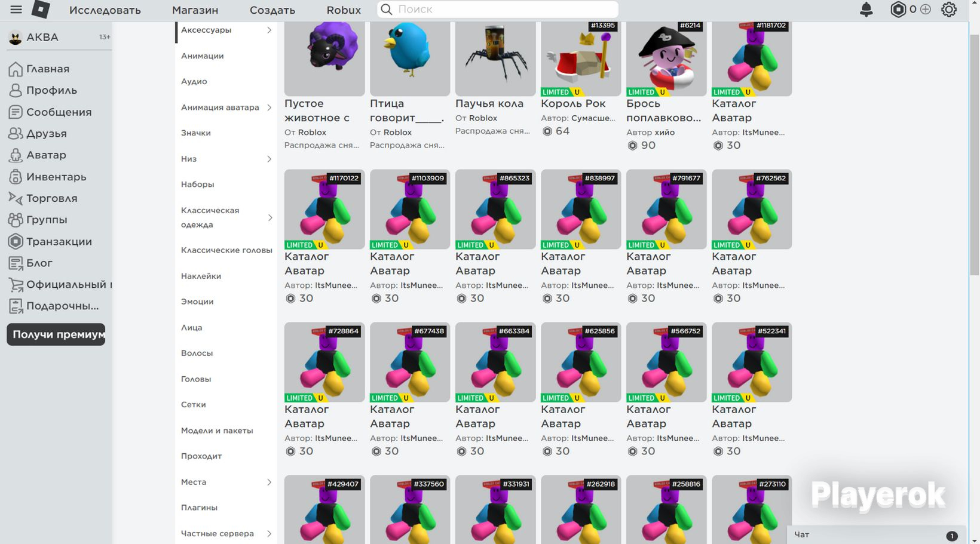Open the blue bird item thumbnail

pos(410,59)
